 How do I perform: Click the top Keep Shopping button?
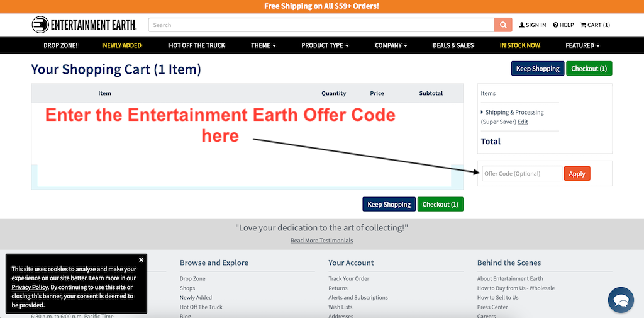tap(538, 68)
